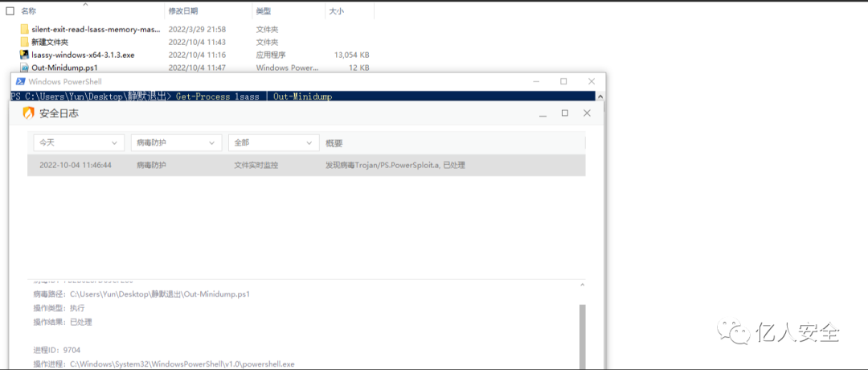Click the 操作结果: 已处理 detail line
This screenshot has width=868, height=370.
[x=63, y=322]
